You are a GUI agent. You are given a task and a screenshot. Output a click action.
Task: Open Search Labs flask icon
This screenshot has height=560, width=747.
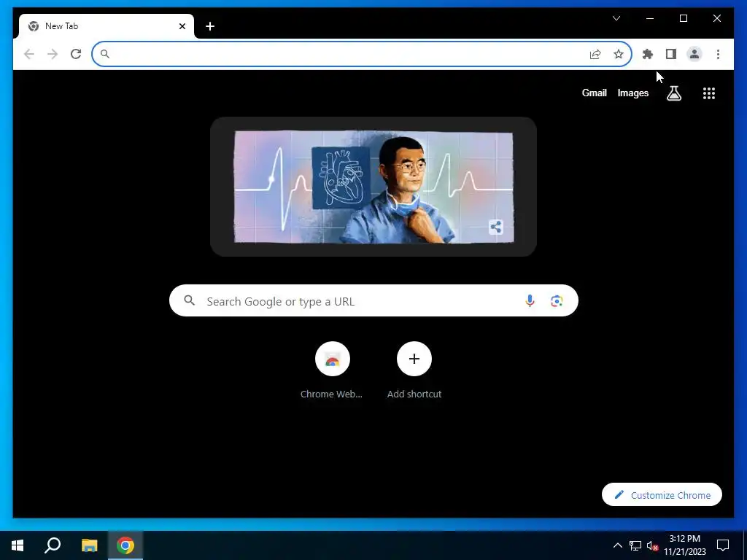[673, 93]
